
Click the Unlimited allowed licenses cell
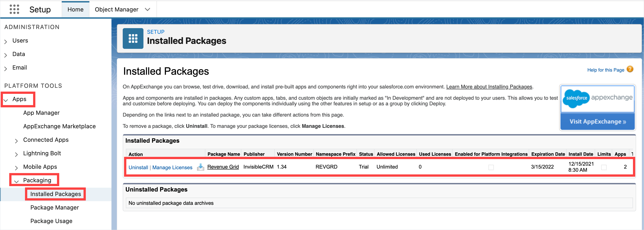coord(387,167)
